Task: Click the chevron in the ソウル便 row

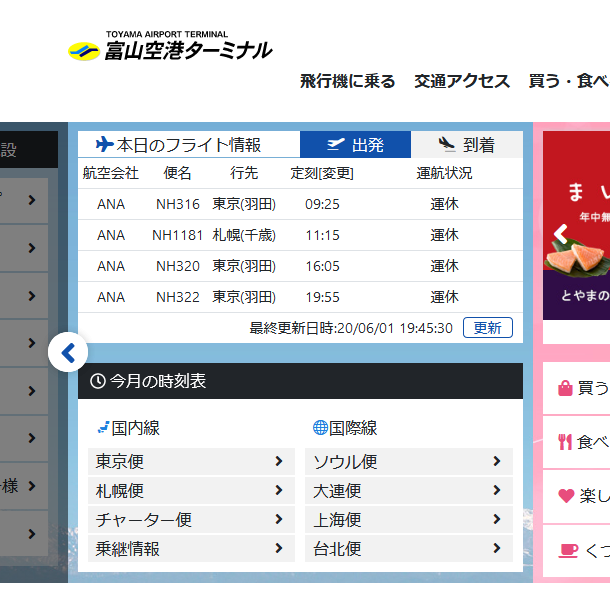Action: tap(497, 461)
